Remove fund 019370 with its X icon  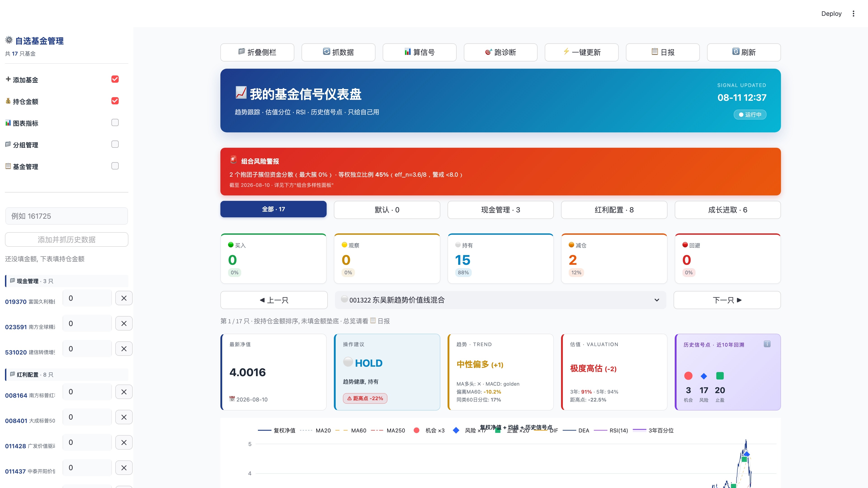click(x=124, y=298)
